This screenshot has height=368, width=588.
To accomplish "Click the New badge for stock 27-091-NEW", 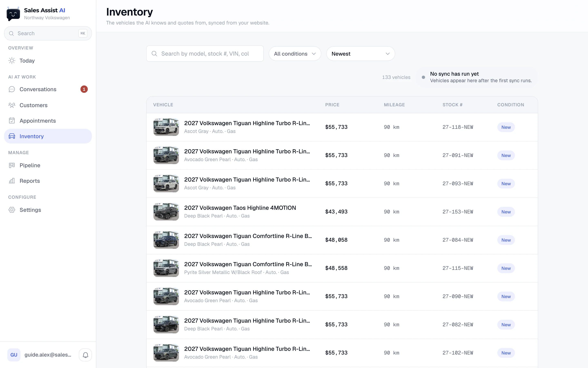I will point(506,155).
